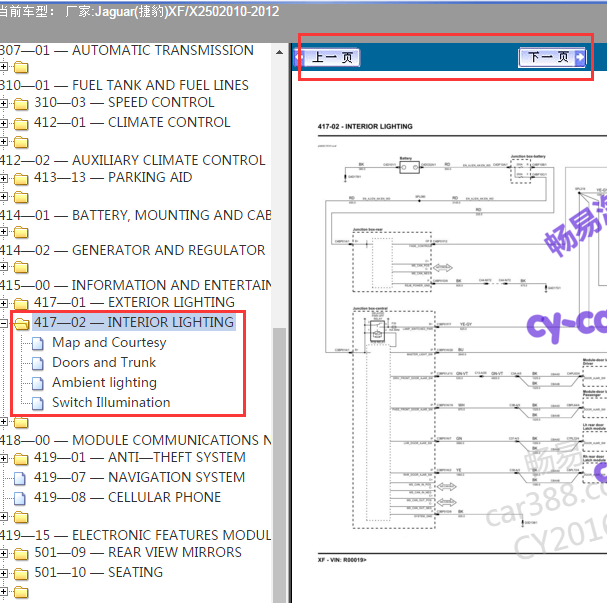Click the folder icon for 412—01 CLIMATE CONTROL
The height and width of the screenshot is (603, 607).
pos(21,123)
